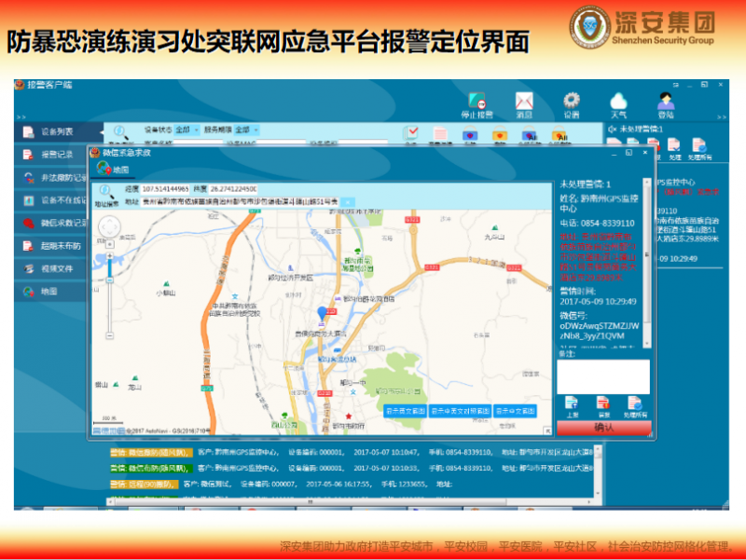This screenshot has height=560, width=746.
Task: Click the 天气 weather cloud icon
Action: (617, 102)
